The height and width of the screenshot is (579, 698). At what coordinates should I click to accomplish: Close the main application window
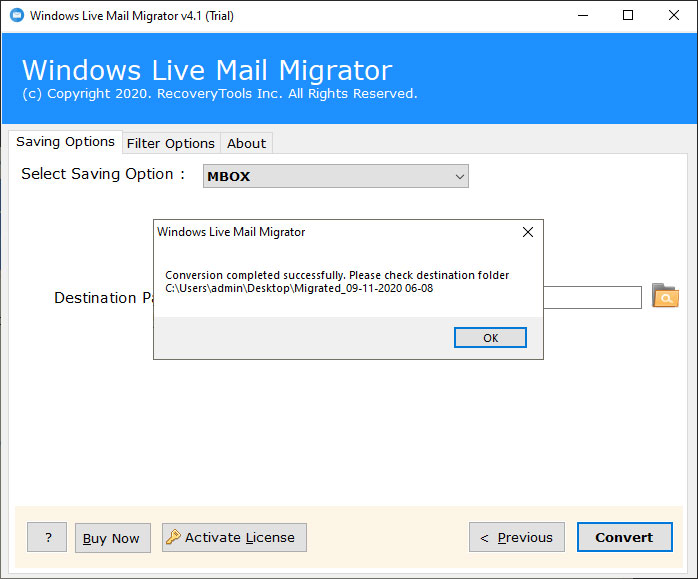click(x=674, y=16)
